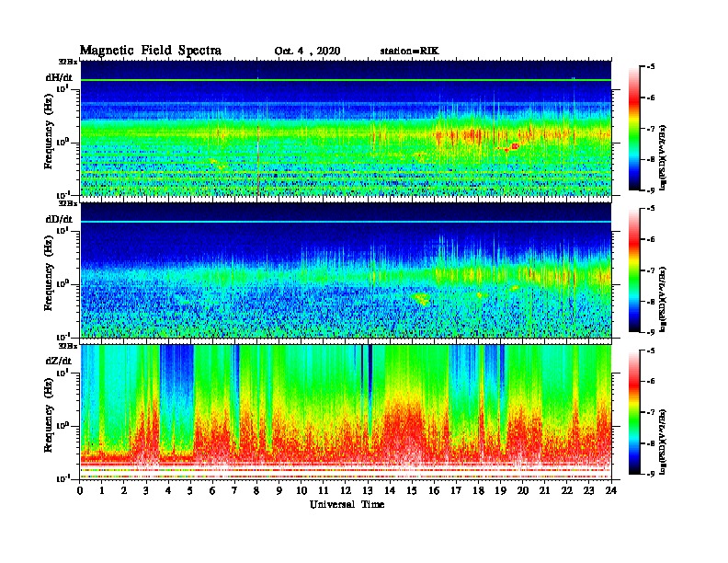
Task: Click hour tick label 12 on time axis
Action: pos(346,490)
